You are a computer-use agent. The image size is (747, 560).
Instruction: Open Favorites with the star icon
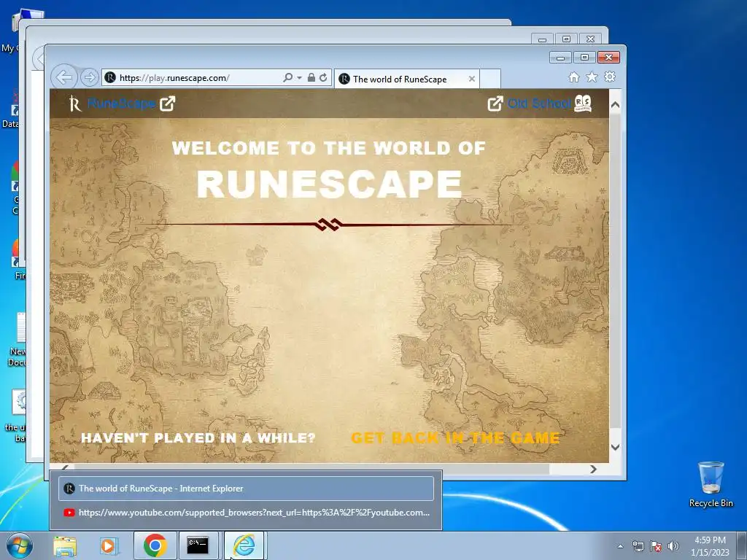(x=592, y=77)
